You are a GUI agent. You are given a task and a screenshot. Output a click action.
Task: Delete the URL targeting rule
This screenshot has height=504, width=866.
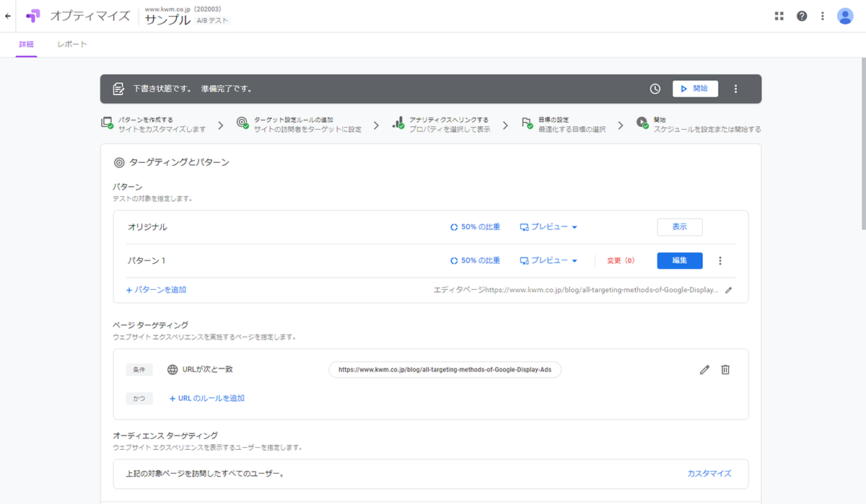pos(725,370)
